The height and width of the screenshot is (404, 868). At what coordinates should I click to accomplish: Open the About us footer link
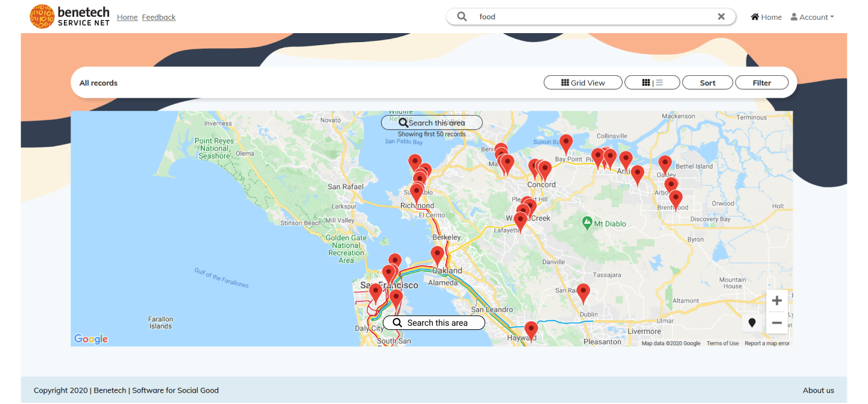(819, 390)
